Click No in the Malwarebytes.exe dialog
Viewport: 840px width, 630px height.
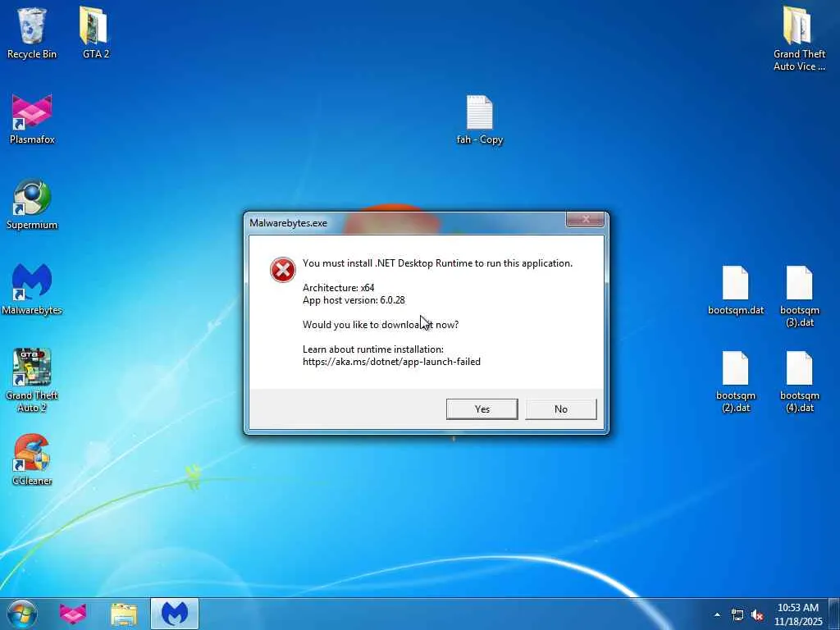(560, 409)
